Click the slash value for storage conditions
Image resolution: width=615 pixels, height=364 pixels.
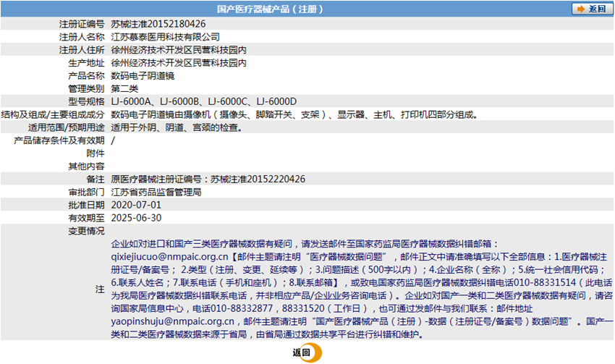(113, 140)
